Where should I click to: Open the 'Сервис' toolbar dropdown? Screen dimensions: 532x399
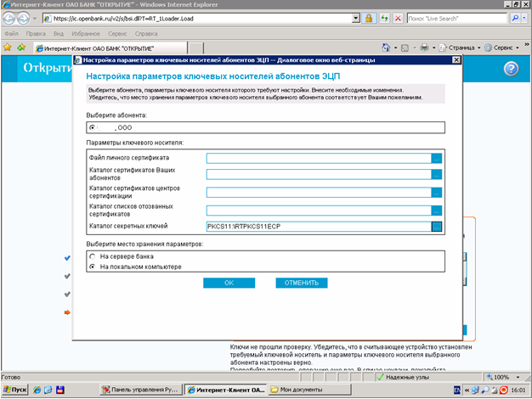tap(506, 48)
